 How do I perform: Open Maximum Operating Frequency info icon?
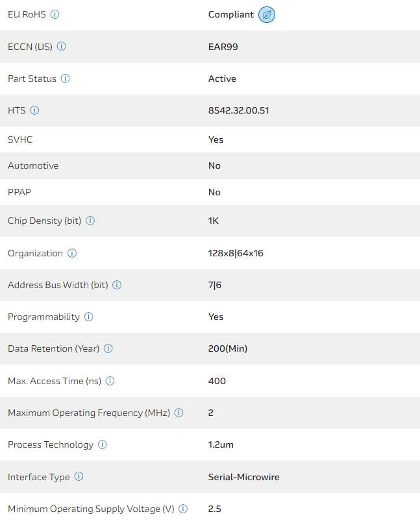[x=179, y=413]
